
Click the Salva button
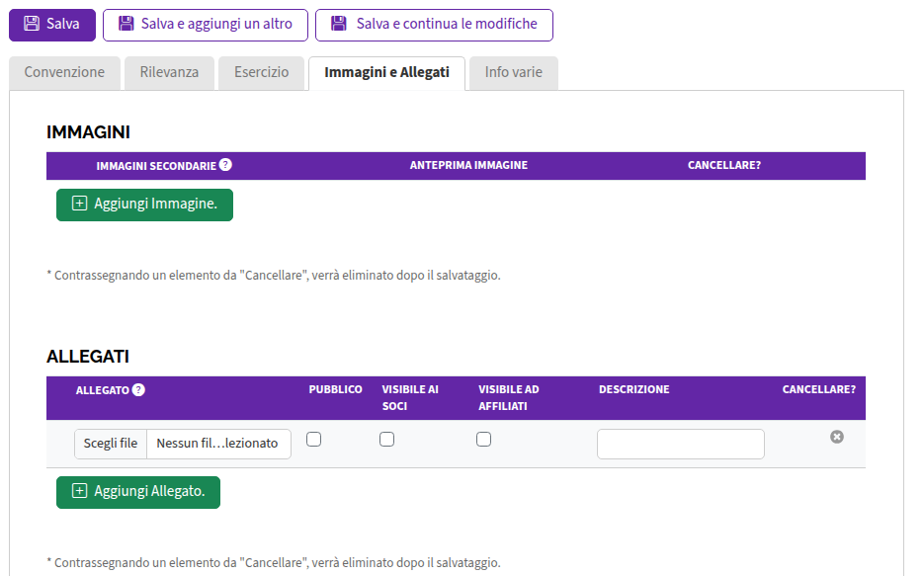[51, 25]
